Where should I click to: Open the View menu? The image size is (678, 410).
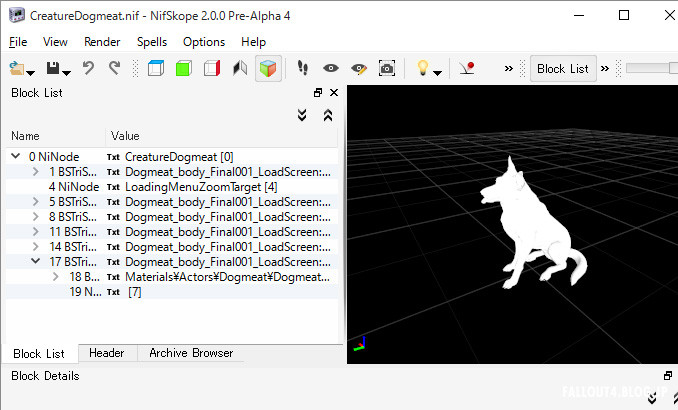(x=55, y=42)
